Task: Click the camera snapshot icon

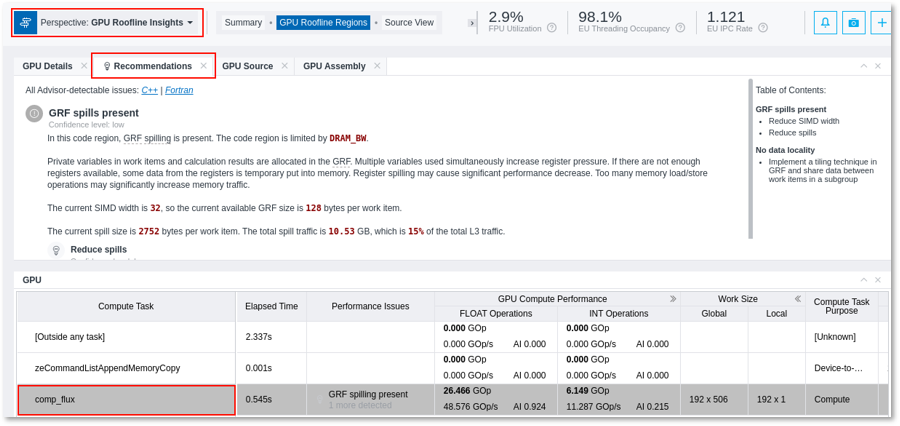Action: click(853, 22)
